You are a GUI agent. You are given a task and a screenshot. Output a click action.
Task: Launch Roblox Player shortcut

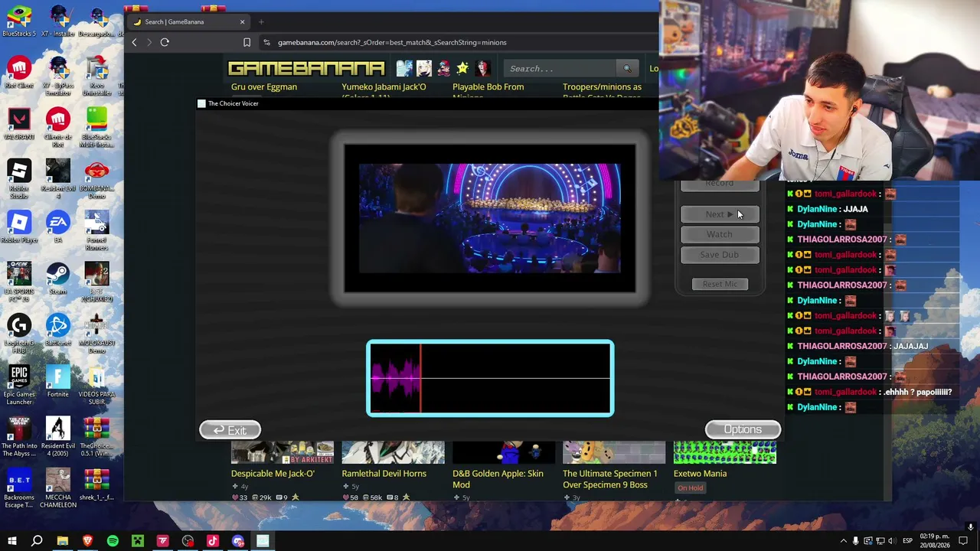(x=19, y=227)
